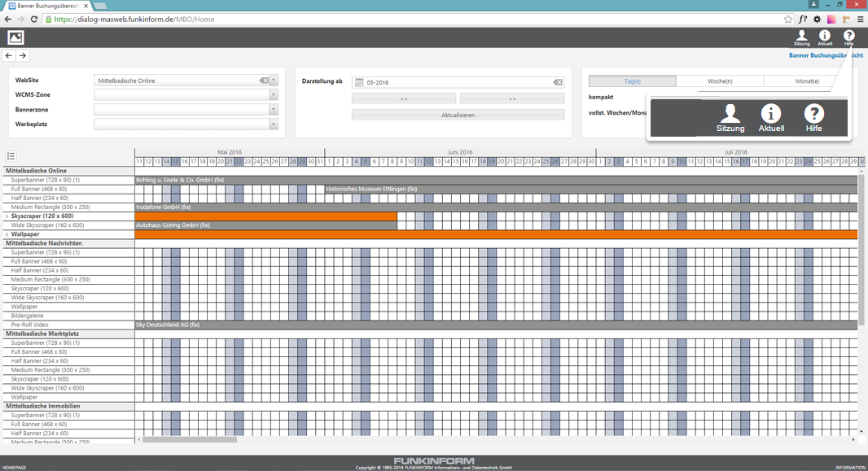Screen dimensions: 868x471
Task: Bookmark the page with the star icon
Action: [788, 20]
